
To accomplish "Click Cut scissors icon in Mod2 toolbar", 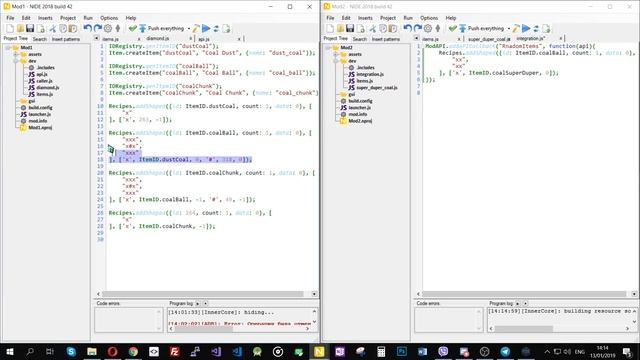I will [373, 29].
